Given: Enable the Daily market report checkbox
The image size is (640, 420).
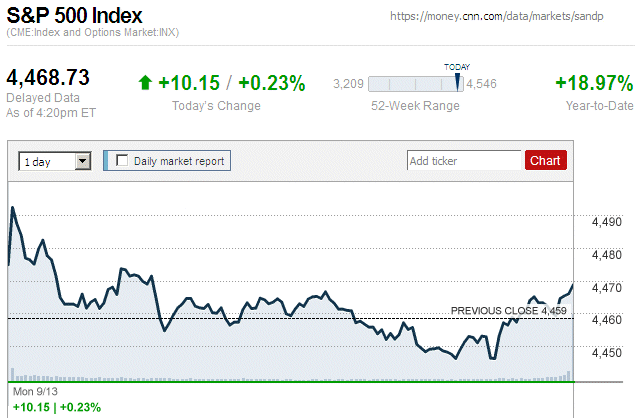Looking at the screenshot, I should [x=123, y=160].
